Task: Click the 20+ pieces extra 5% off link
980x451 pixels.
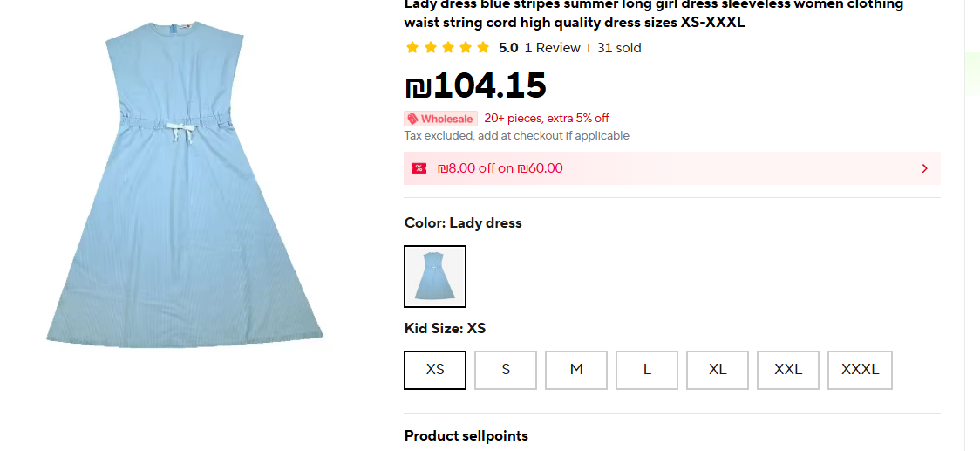Action: coord(547,119)
